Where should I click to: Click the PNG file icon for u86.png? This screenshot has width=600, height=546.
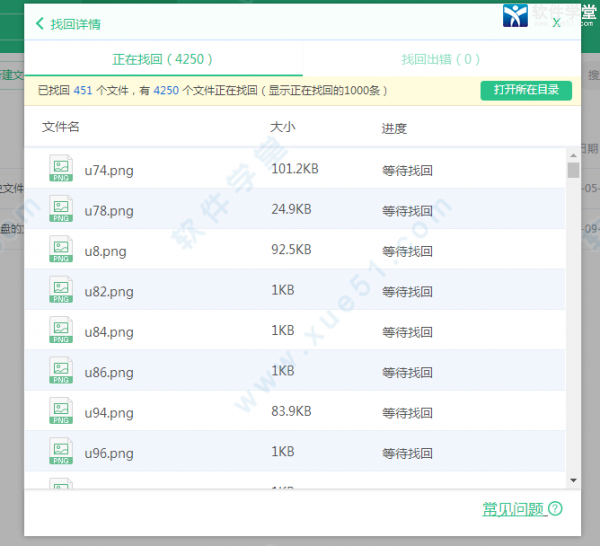(x=62, y=371)
